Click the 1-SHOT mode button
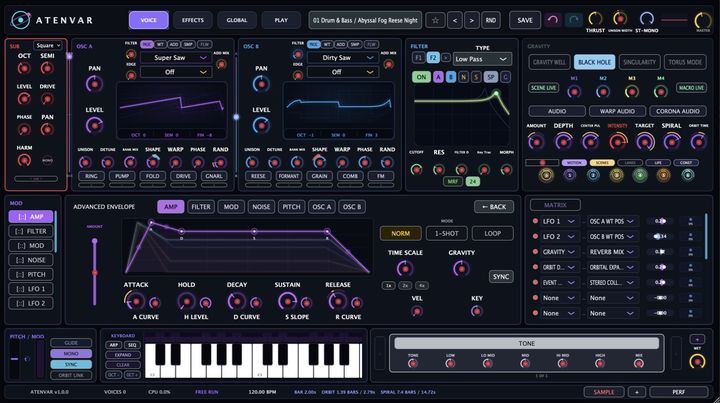720x403 pixels. point(447,233)
